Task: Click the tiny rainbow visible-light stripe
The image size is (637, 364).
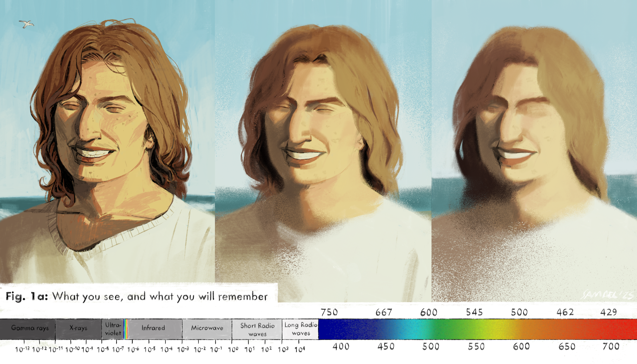Action: (126, 329)
